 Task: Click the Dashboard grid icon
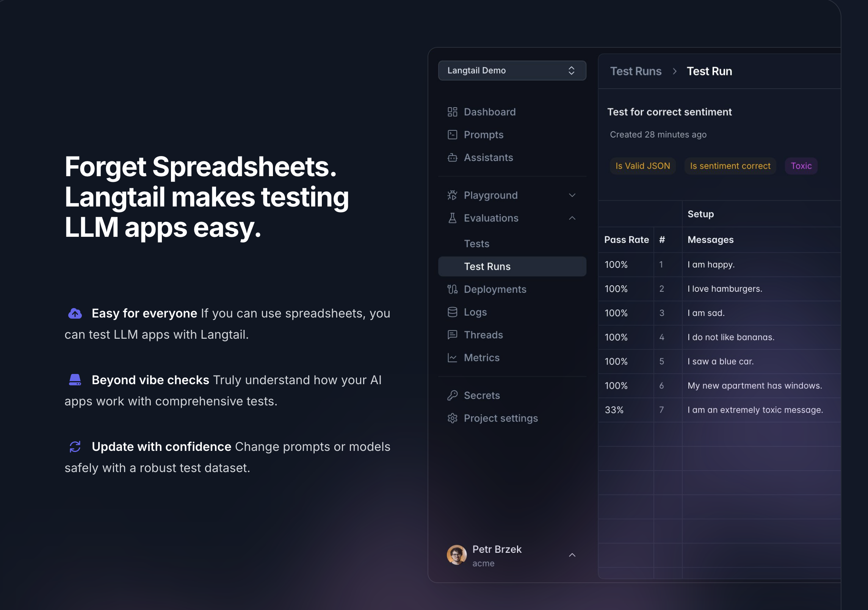(x=452, y=112)
